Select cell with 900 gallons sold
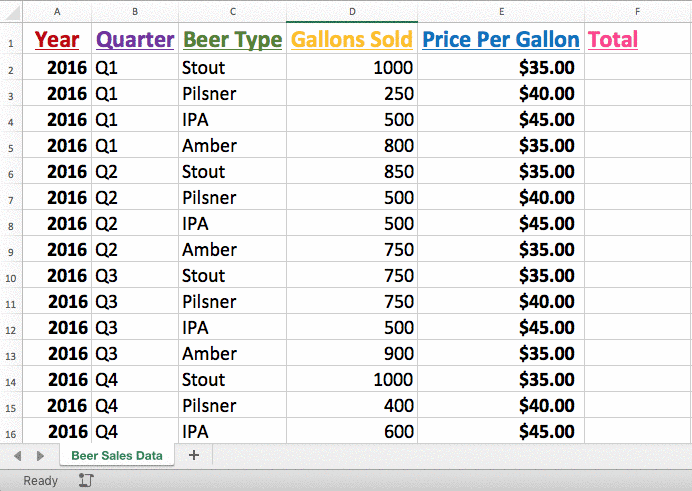Image resolution: width=692 pixels, height=491 pixels. click(352, 353)
